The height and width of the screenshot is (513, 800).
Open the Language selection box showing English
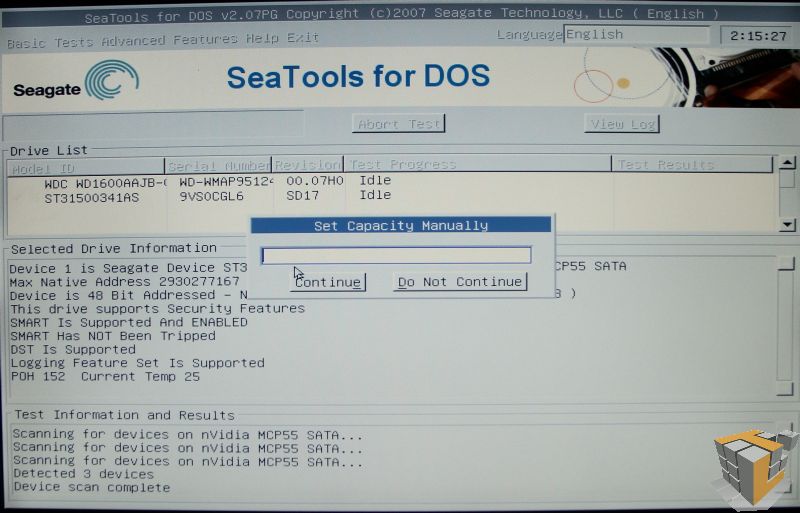636,35
